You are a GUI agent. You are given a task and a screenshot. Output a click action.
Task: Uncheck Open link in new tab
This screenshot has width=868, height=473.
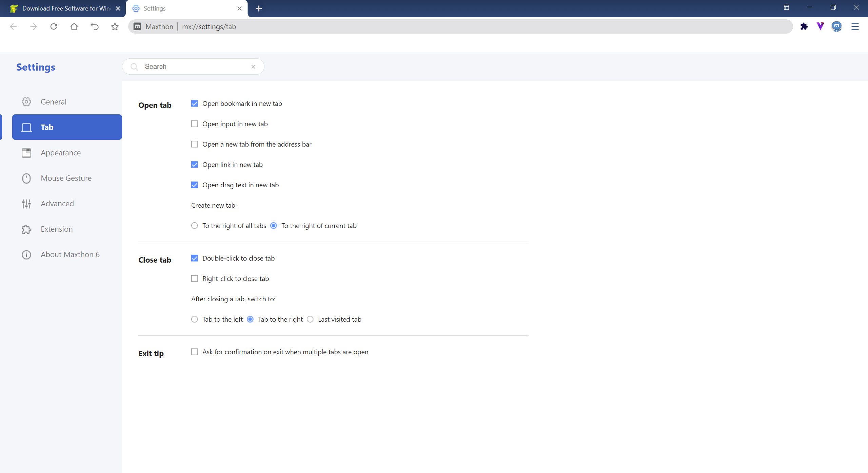(x=194, y=165)
